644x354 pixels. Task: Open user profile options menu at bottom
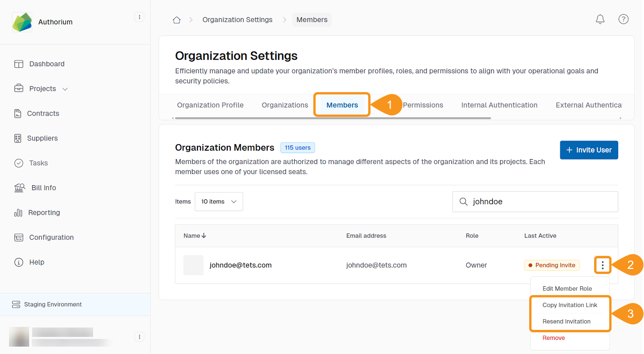139,337
